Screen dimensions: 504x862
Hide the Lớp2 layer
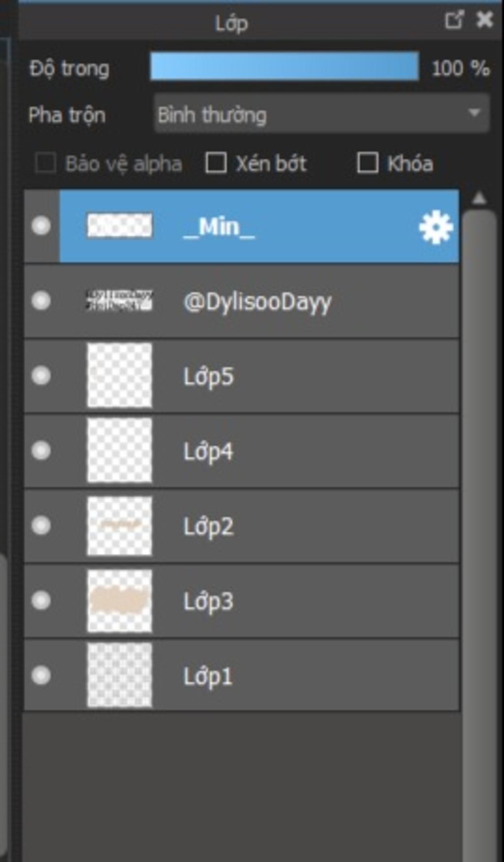coord(41,525)
